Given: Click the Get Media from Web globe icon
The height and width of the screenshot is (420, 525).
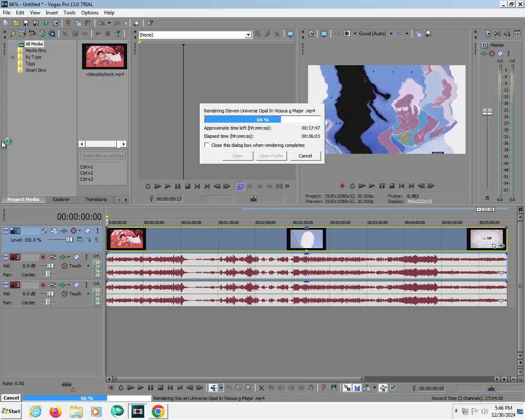Looking at the screenshot, I should pos(42,34).
